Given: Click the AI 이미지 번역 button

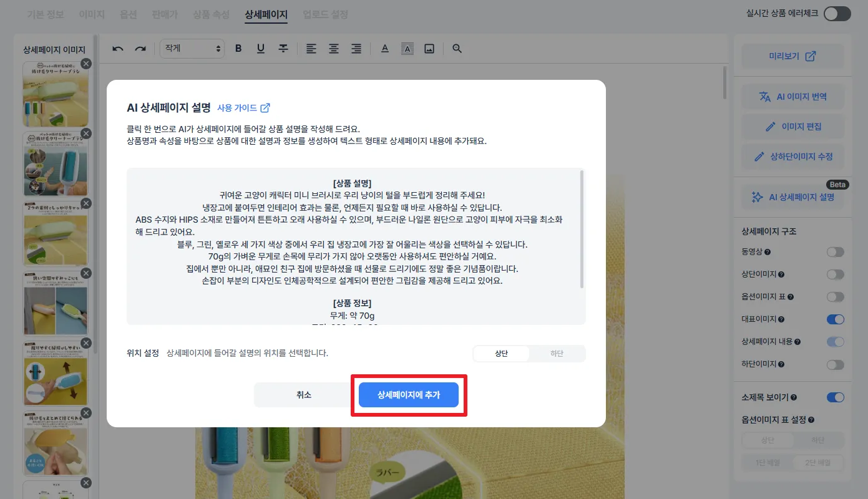Looking at the screenshot, I should click(792, 97).
